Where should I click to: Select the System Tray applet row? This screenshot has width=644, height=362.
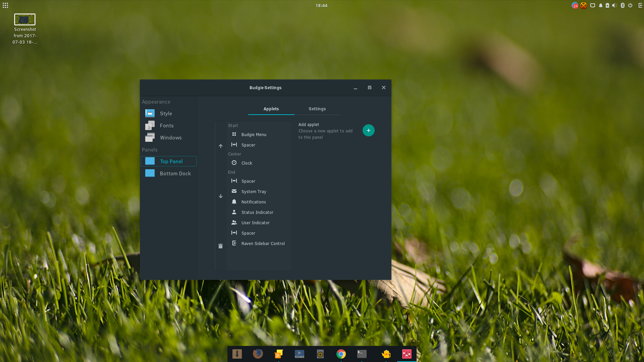coord(259,191)
